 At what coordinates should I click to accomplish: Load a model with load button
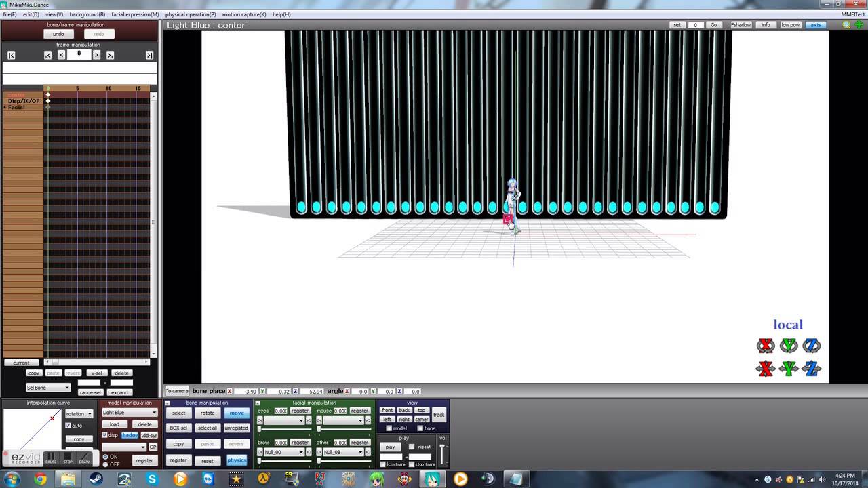(x=115, y=424)
